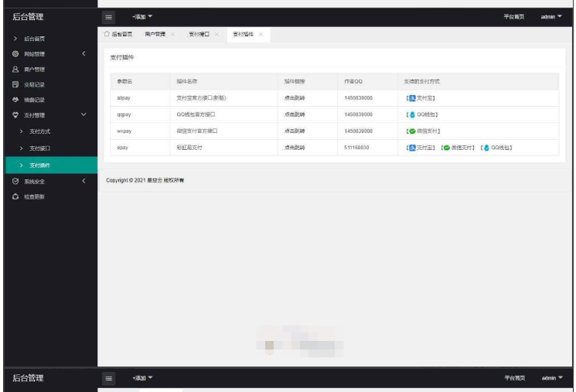The width and height of the screenshot is (576, 392).
Task: Click arrow beside 支付接口 submenu item
Action: (21, 148)
